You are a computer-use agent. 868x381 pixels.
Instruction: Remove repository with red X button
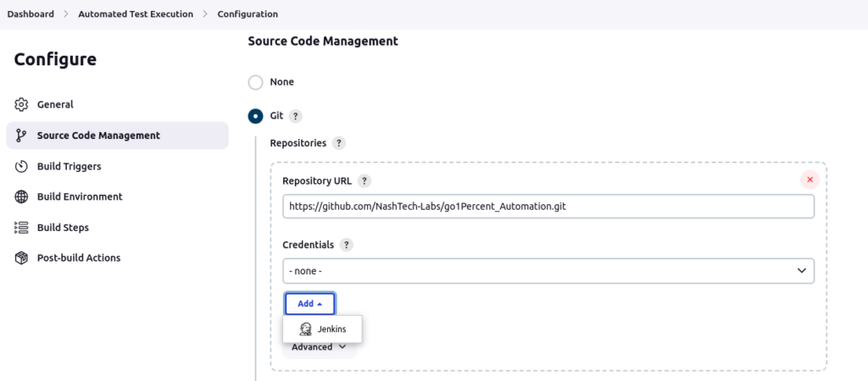pos(810,179)
